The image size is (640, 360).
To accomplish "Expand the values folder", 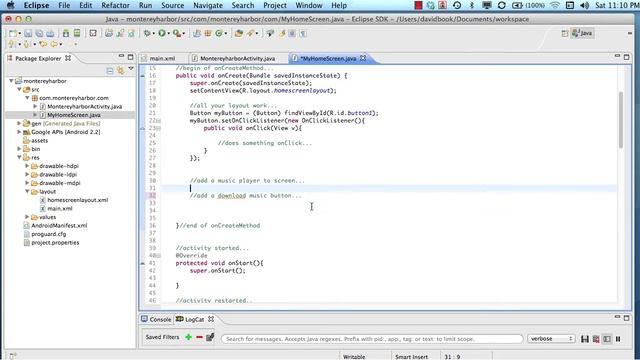I will 27,217.
